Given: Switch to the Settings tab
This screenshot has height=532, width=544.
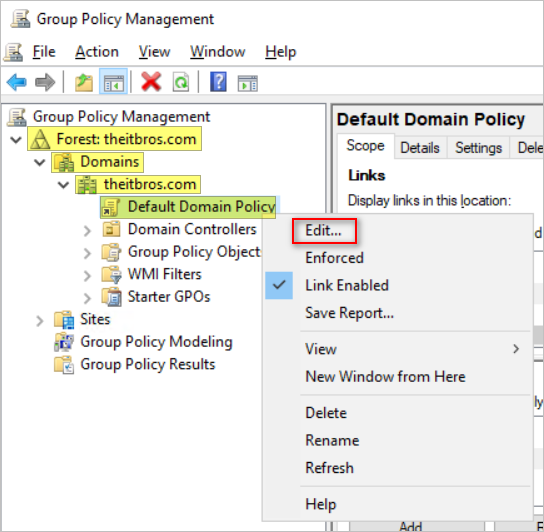Looking at the screenshot, I should point(478,148).
